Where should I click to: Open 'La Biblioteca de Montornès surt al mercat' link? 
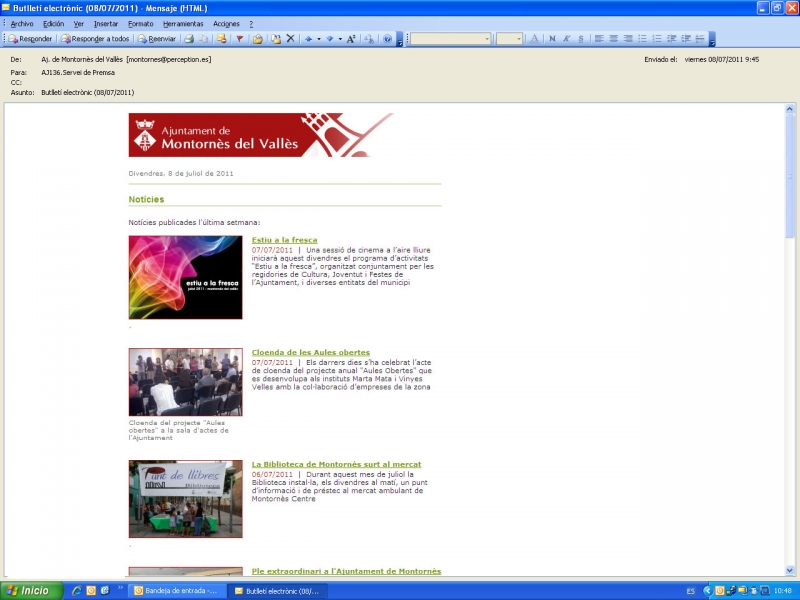click(336, 464)
